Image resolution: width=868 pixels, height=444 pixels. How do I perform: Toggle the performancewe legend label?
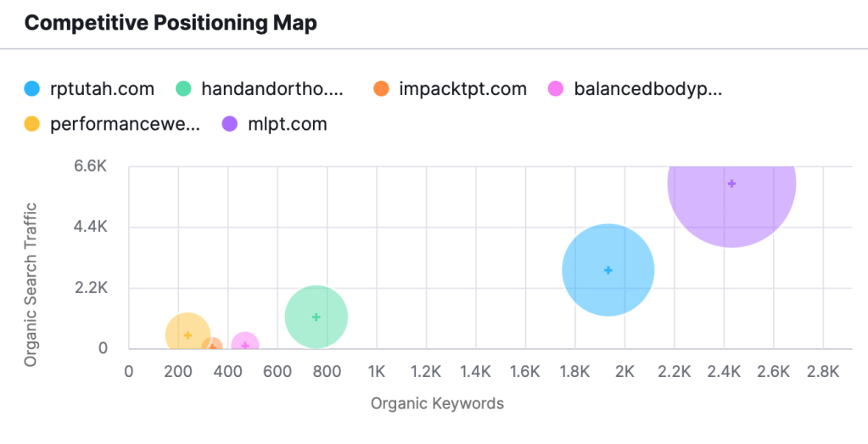coord(125,124)
